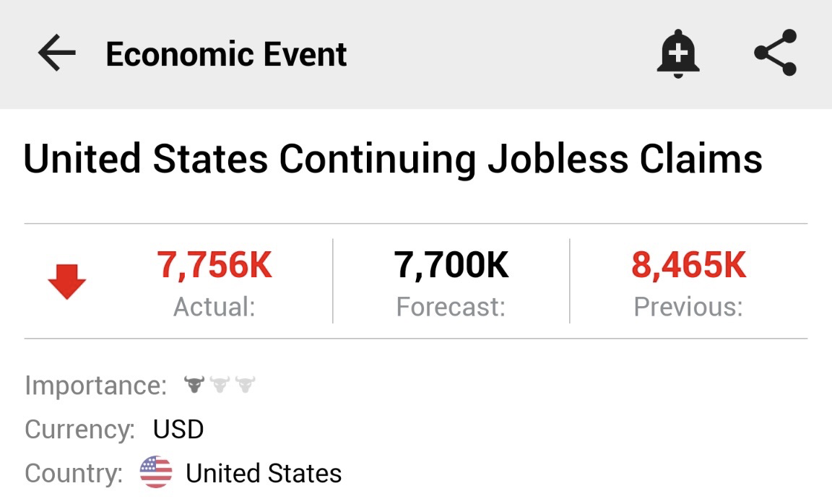Click the Currency label
The height and width of the screenshot is (504, 832).
[x=80, y=430]
